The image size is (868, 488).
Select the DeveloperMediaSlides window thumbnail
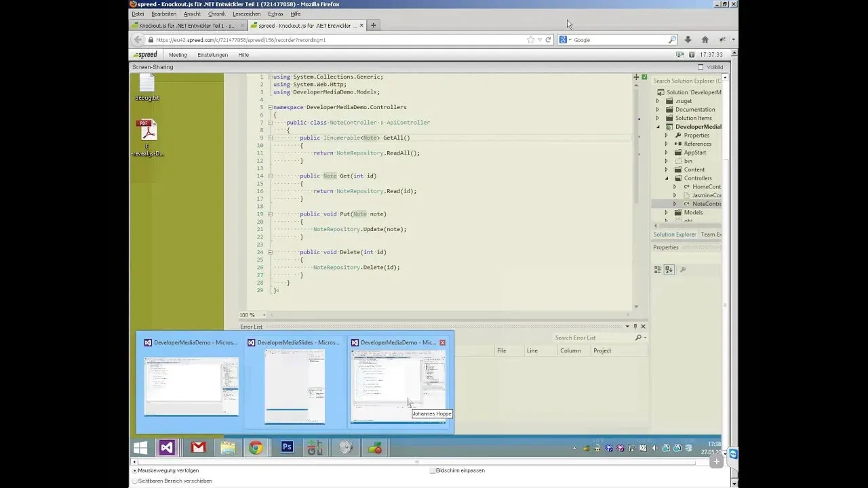point(295,380)
